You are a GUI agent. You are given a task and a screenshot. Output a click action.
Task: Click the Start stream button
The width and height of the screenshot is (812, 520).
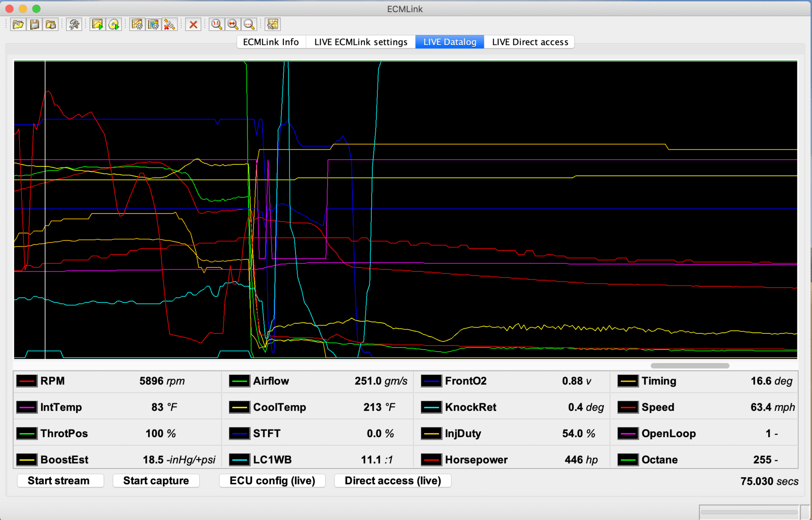[60, 481]
